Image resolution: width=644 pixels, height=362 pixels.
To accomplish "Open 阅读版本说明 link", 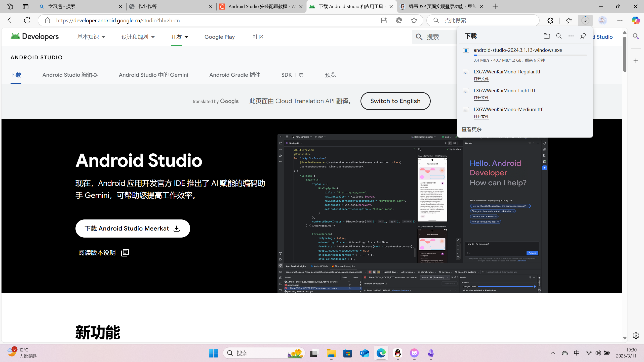I will tap(103, 253).
